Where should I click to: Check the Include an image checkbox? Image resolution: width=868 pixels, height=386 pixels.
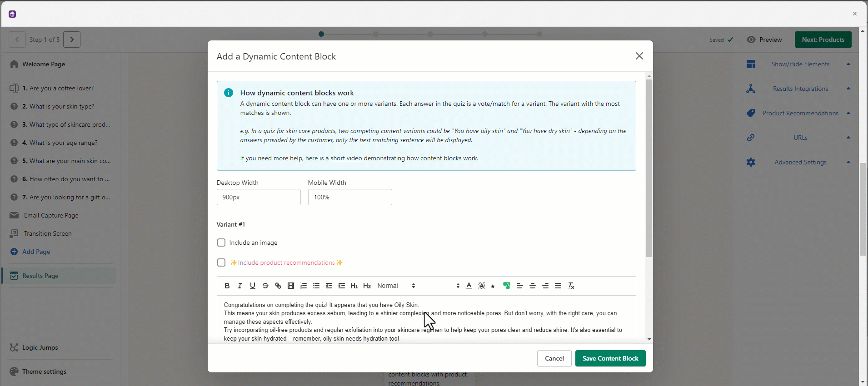tap(221, 242)
